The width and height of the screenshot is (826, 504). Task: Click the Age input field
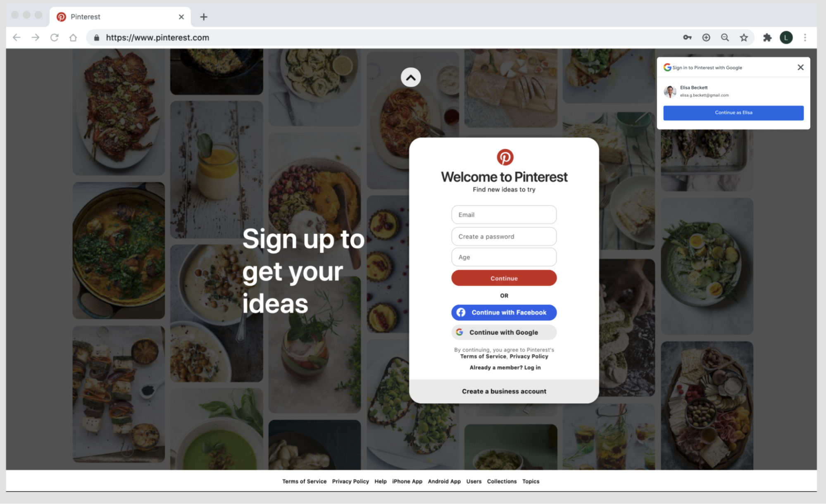pyautogui.click(x=504, y=257)
